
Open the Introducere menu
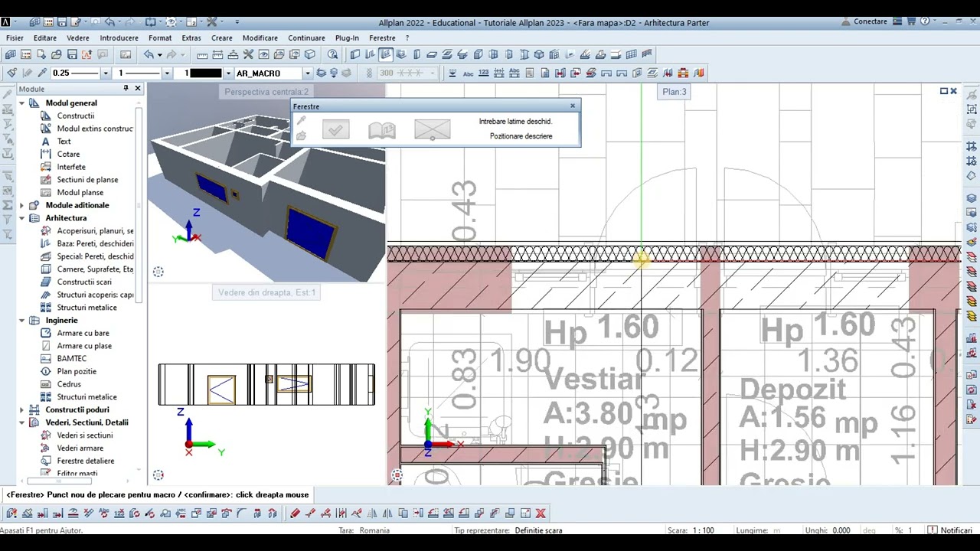point(119,37)
